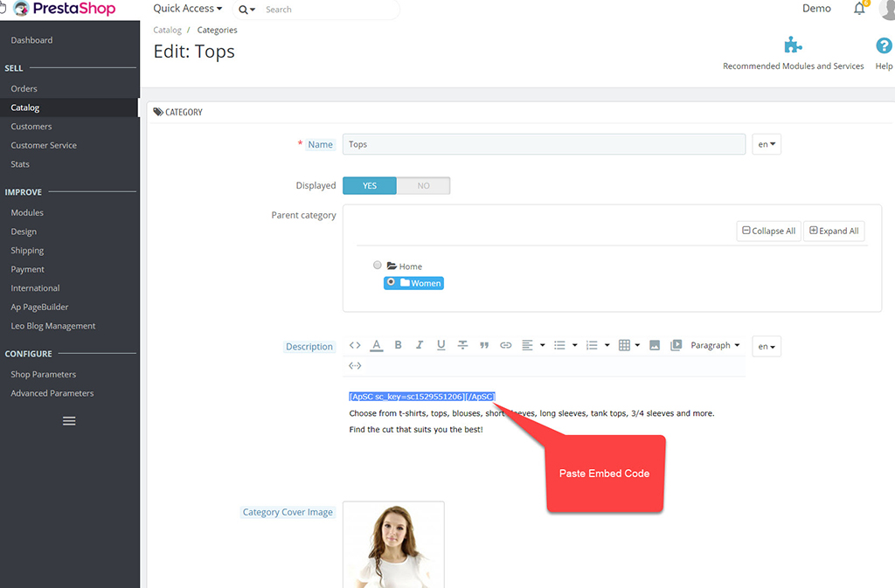Click the Collapse All button
The height and width of the screenshot is (588, 895).
click(x=768, y=231)
